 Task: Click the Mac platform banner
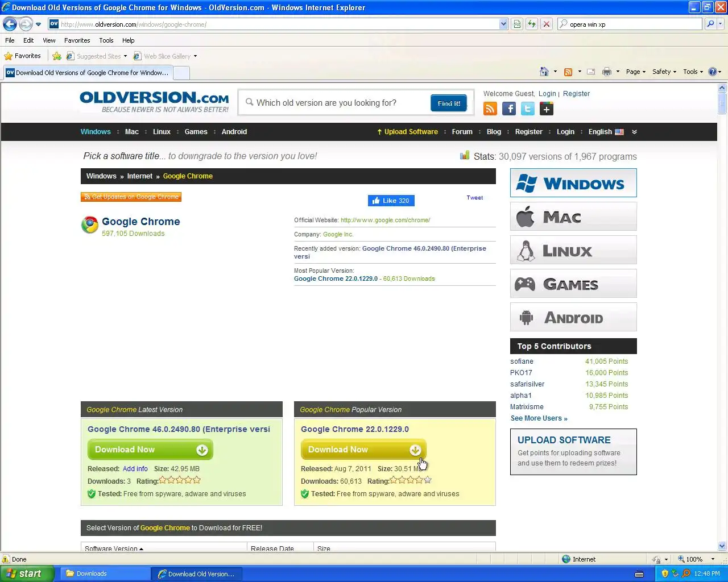click(573, 217)
